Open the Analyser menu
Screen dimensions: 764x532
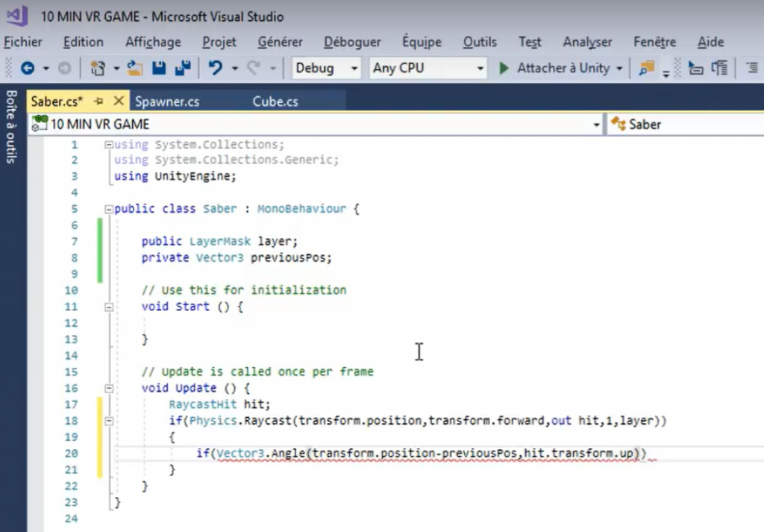(588, 42)
